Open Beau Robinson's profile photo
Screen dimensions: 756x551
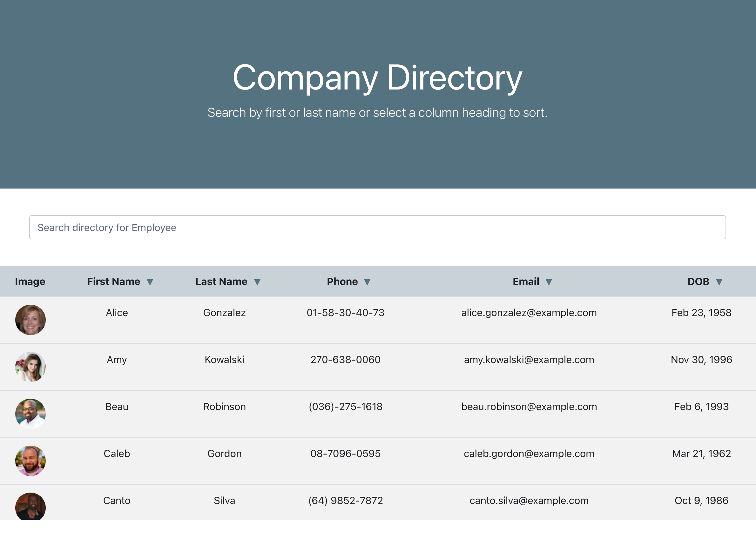pos(30,414)
